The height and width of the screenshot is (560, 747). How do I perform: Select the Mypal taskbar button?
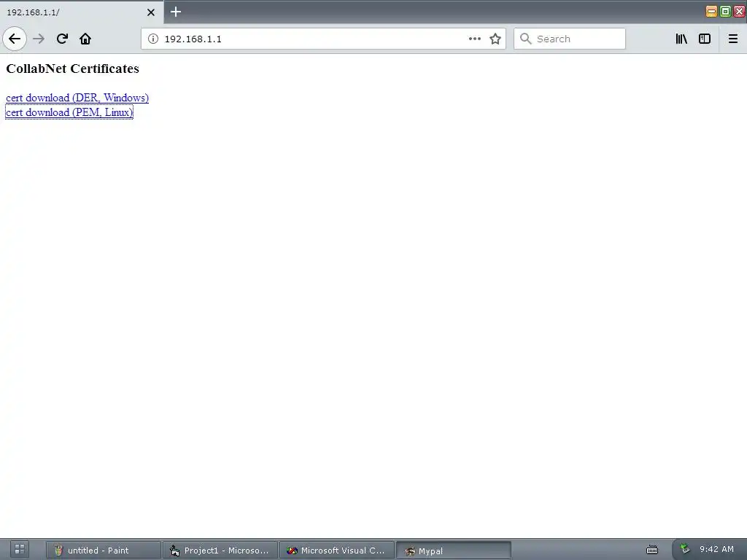pyautogui.click(x=454, y=551)
